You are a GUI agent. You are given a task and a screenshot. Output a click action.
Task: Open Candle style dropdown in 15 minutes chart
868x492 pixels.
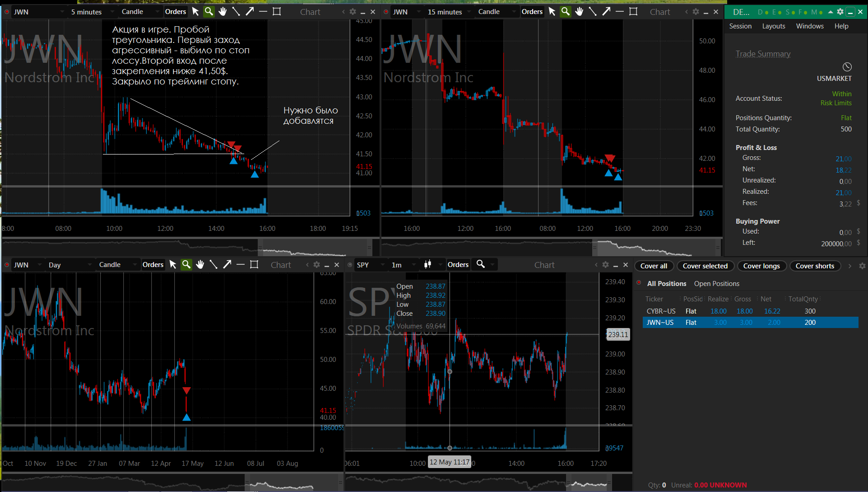(497, 12)
